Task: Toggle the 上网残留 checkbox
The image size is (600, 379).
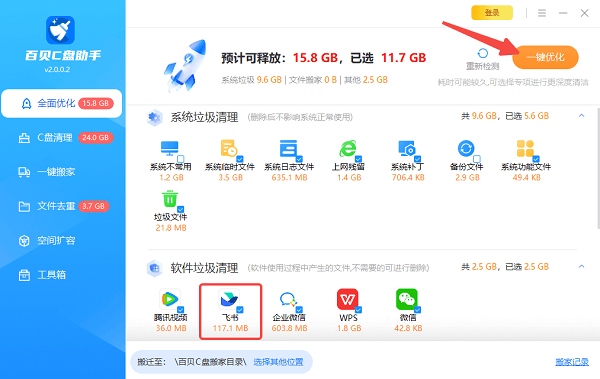Action: pos(359,158)
